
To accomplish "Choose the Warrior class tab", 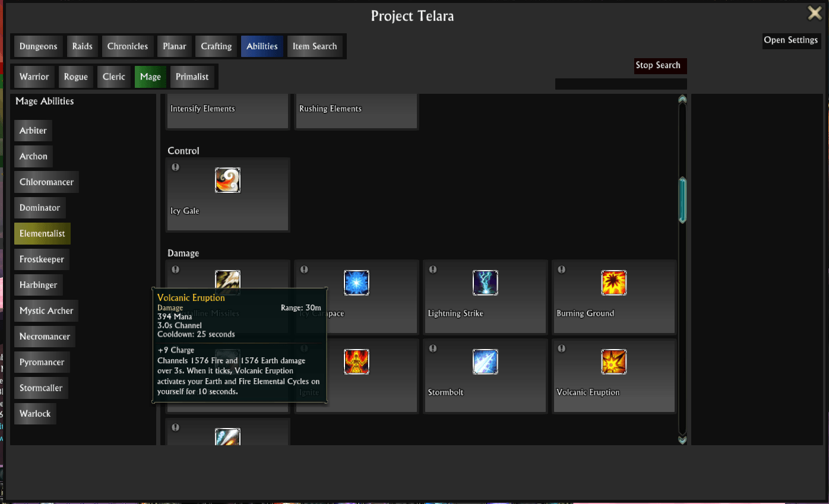I will 34,77.
